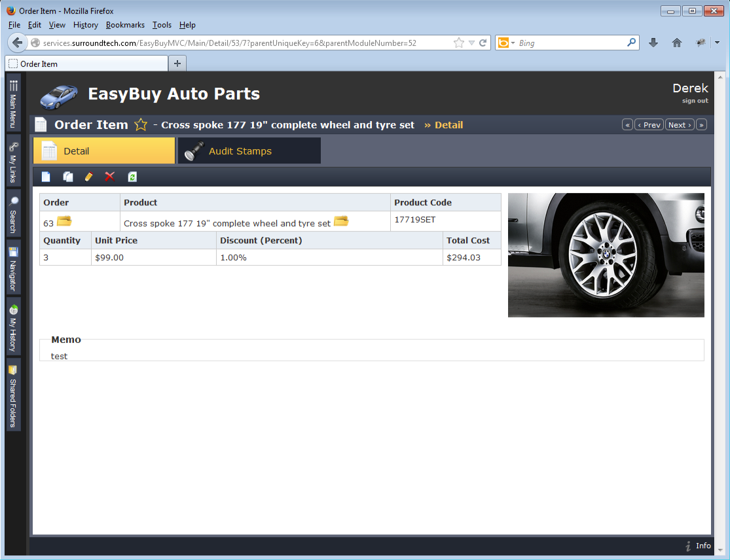Viewport: 730px width, 560px height.
Task: Click the Product Code value 17719SET
Action: coord(415,220)
